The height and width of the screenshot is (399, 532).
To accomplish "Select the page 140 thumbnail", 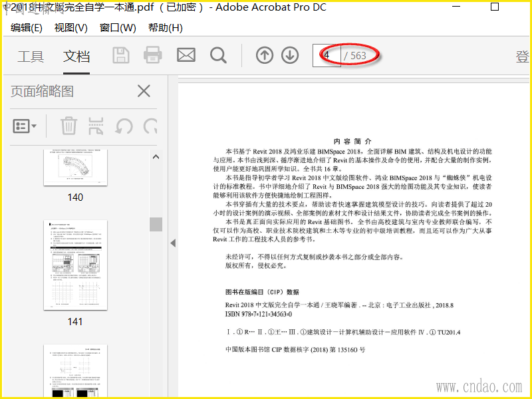I will 75,167.
